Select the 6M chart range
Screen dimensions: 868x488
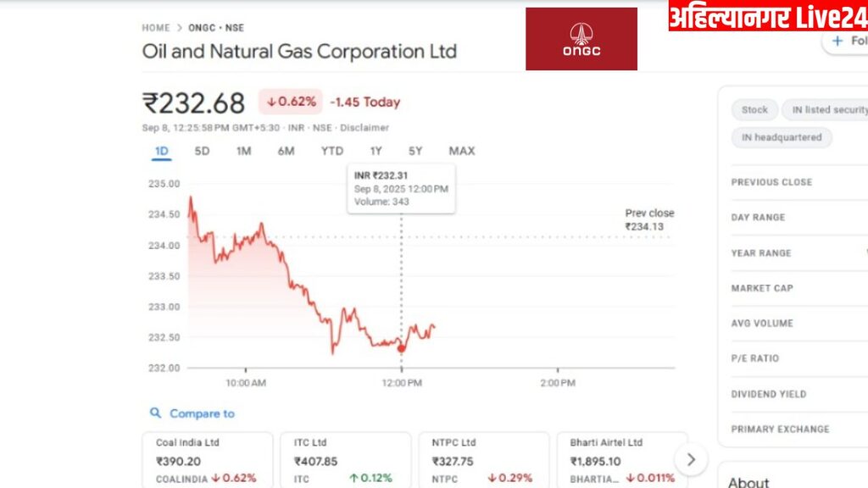point(286,151)
